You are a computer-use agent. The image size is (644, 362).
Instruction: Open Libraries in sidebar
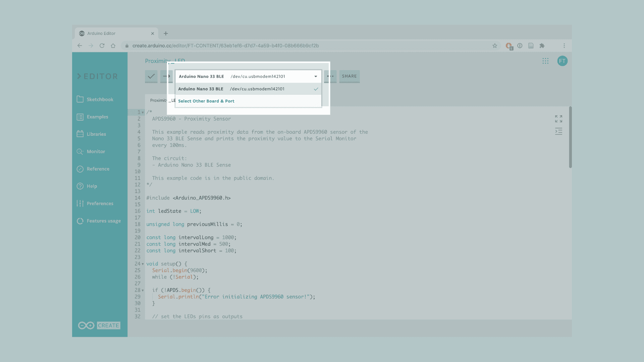click(x=96, y=134)
